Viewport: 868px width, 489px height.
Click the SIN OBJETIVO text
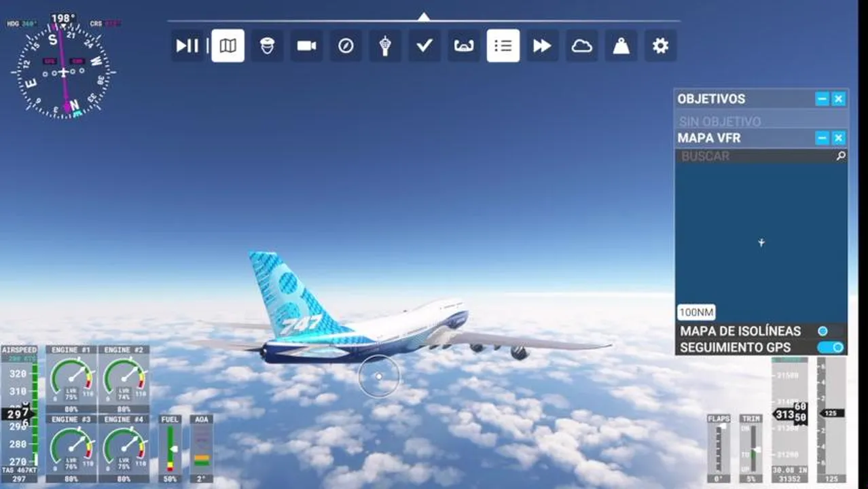coord(720,122)
